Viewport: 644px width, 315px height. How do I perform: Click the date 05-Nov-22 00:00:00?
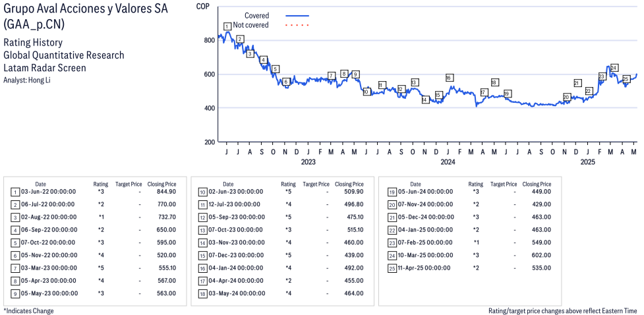(x=49, y=255)
